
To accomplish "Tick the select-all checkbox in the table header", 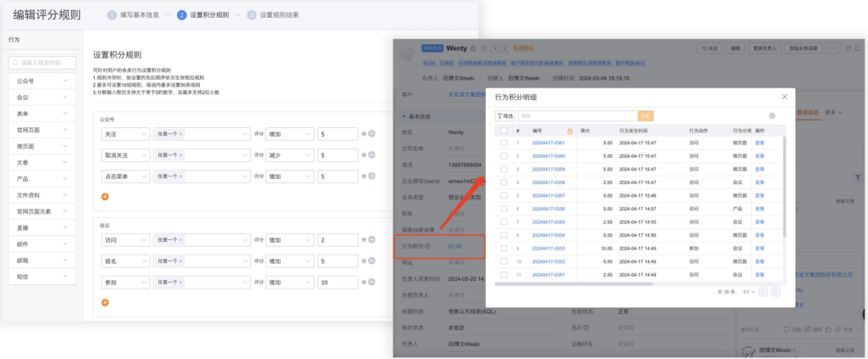I will tap(503, 131).
